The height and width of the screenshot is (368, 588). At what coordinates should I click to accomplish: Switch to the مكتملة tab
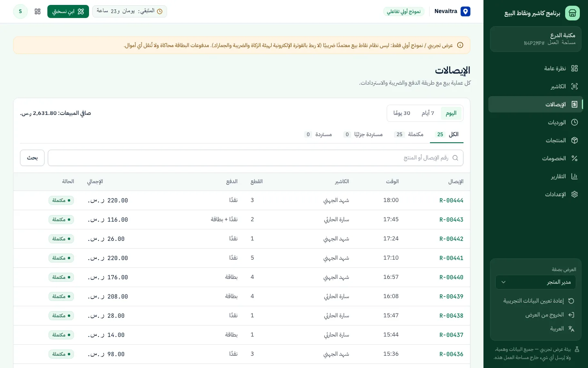point(409,135)
